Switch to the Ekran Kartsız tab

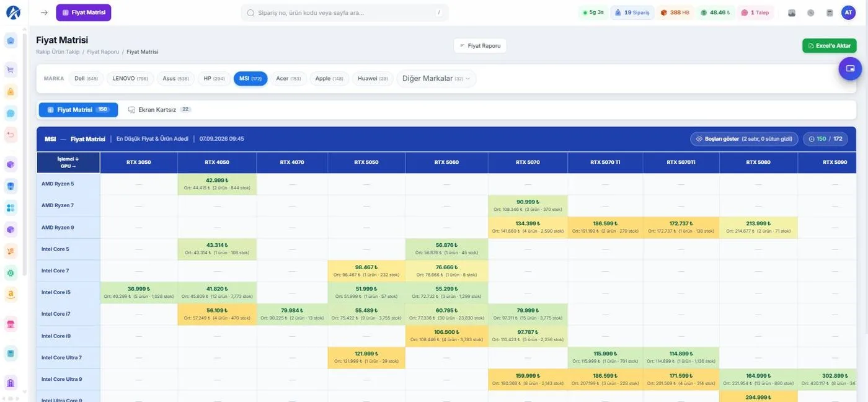[159, 110]
